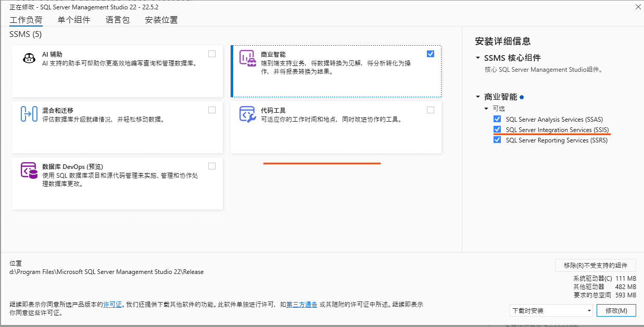Screen dimensions: 644x327
Task: Click the 数据库 DevOps database icon
Action: [29, 170]
